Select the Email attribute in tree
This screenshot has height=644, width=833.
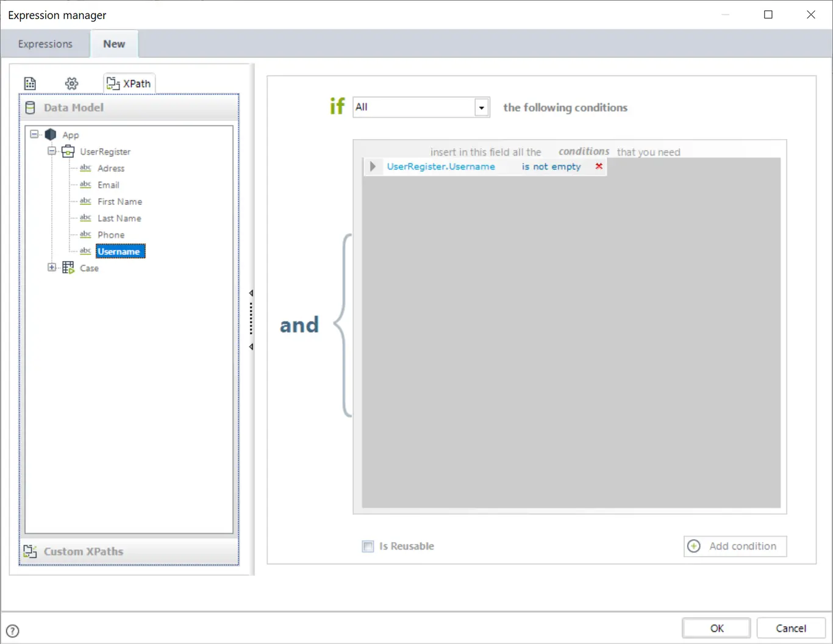click(x=109, y=185)
